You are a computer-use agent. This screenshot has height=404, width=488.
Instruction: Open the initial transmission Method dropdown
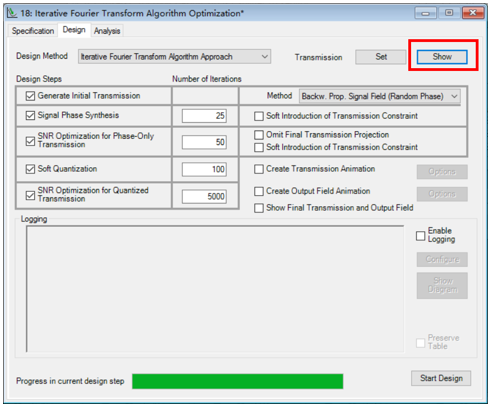click(x=380, y=96)
